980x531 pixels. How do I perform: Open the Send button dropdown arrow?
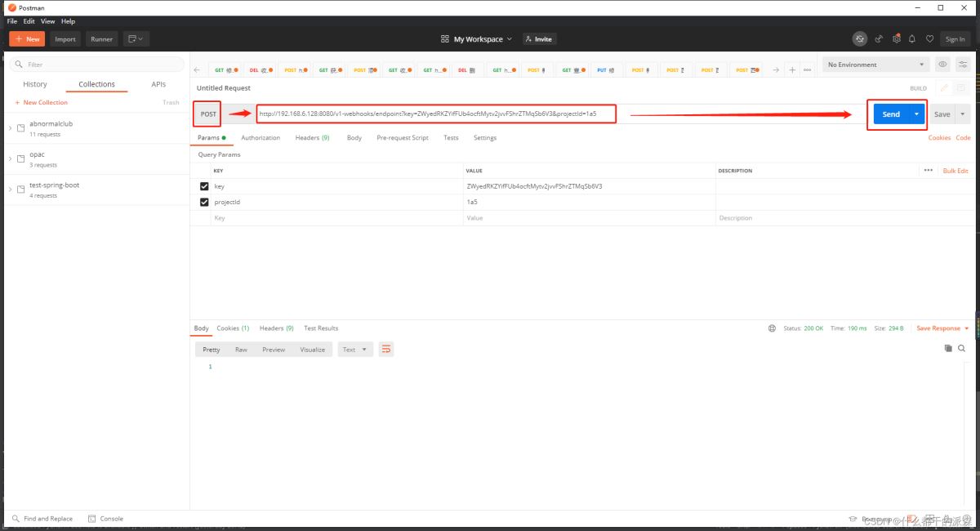(916, 114)
